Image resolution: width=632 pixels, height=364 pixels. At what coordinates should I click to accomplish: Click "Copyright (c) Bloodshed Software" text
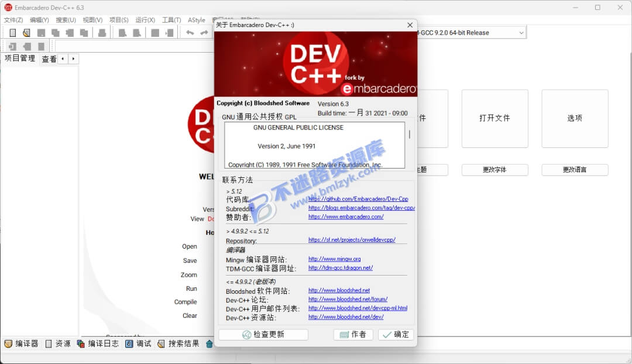pos(263,103)
